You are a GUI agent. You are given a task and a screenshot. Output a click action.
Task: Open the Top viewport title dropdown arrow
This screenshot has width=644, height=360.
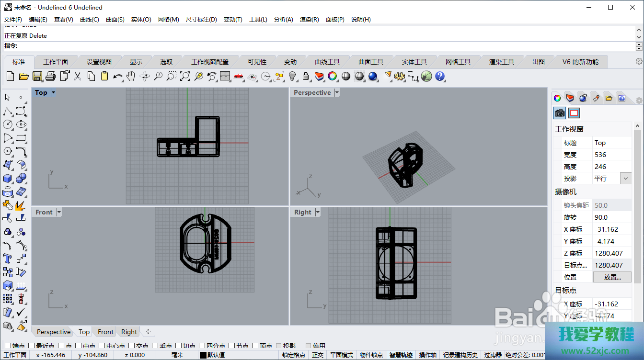(x=53, y=93)
